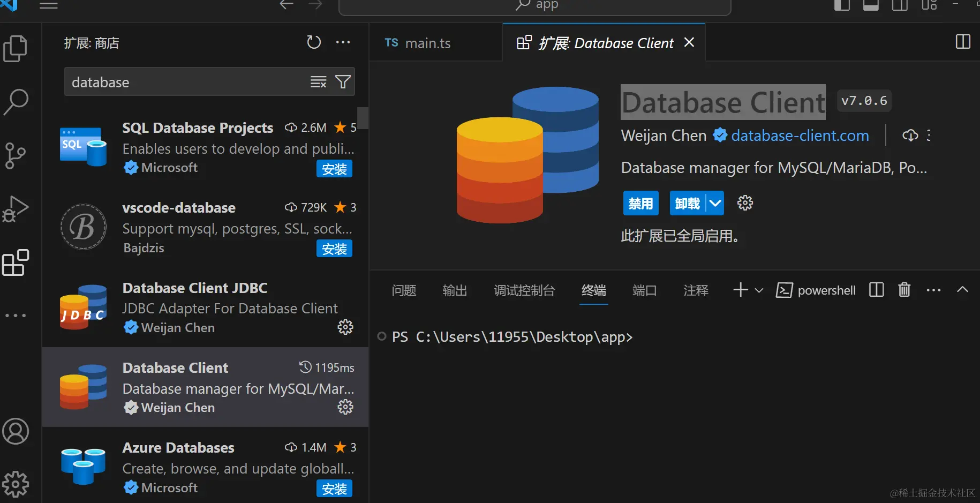Image resolution: width=980 pixels, height=503 pixels.
Task: Clear extensions search results
Action: (x=318, y=82)
